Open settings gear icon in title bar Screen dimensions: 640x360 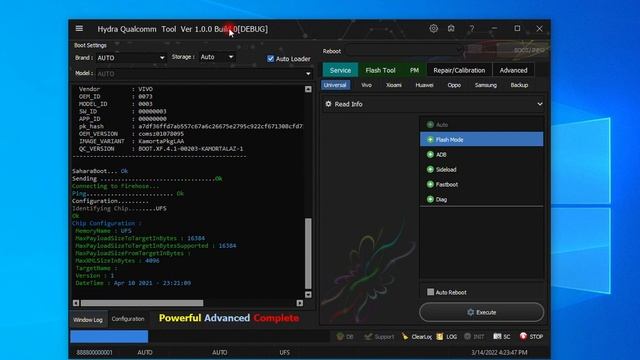coord(433,28)
